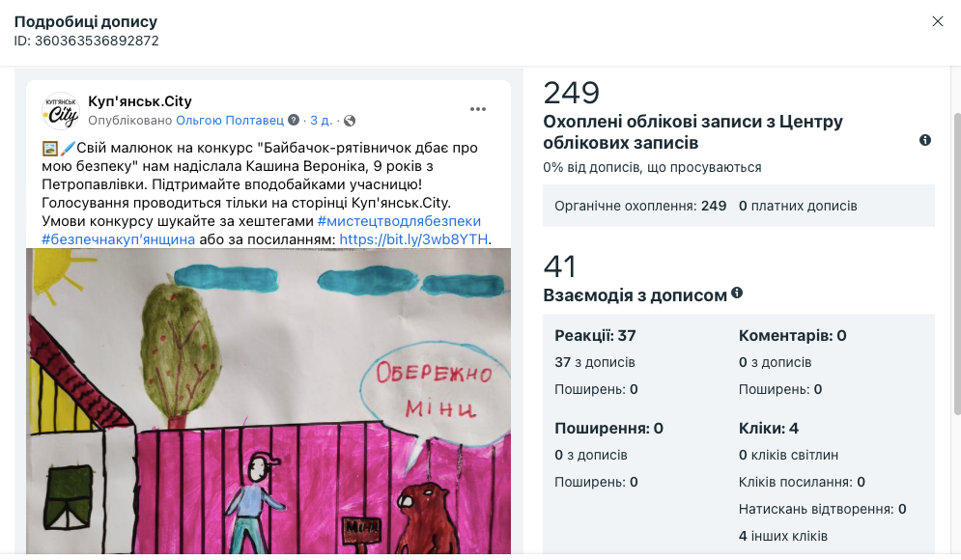Open hashtag #безпечнакуп'янщина
Image resolution: width=961 pixels, height=560 pixels.
click(118, 239)
